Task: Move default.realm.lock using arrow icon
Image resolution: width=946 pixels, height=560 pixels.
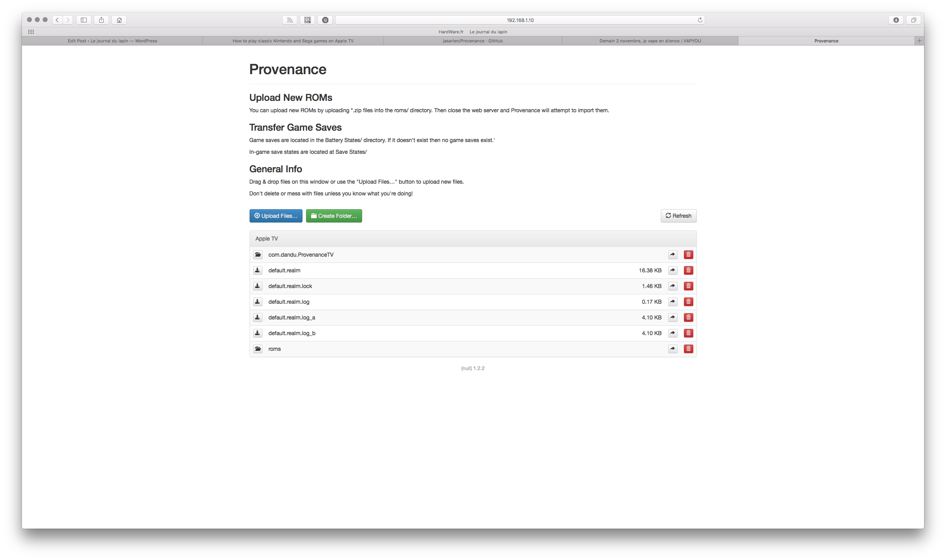Action: (x=673, y=286)
